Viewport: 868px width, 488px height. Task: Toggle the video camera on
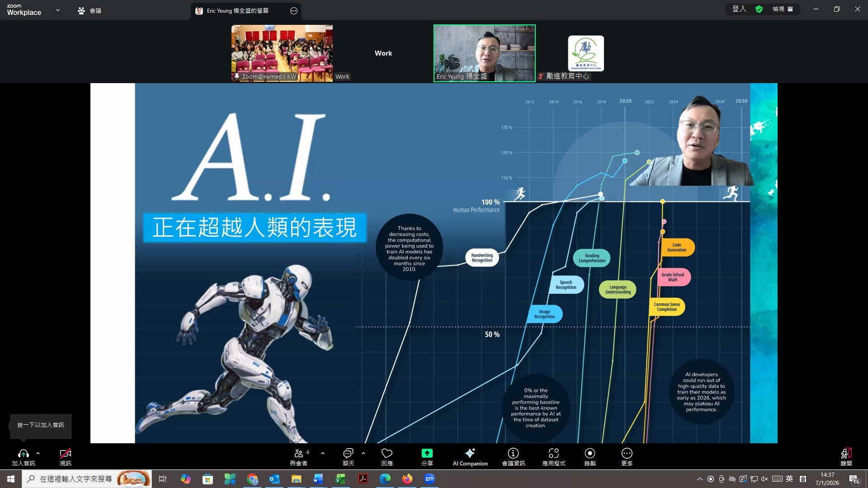pos(66,453)
